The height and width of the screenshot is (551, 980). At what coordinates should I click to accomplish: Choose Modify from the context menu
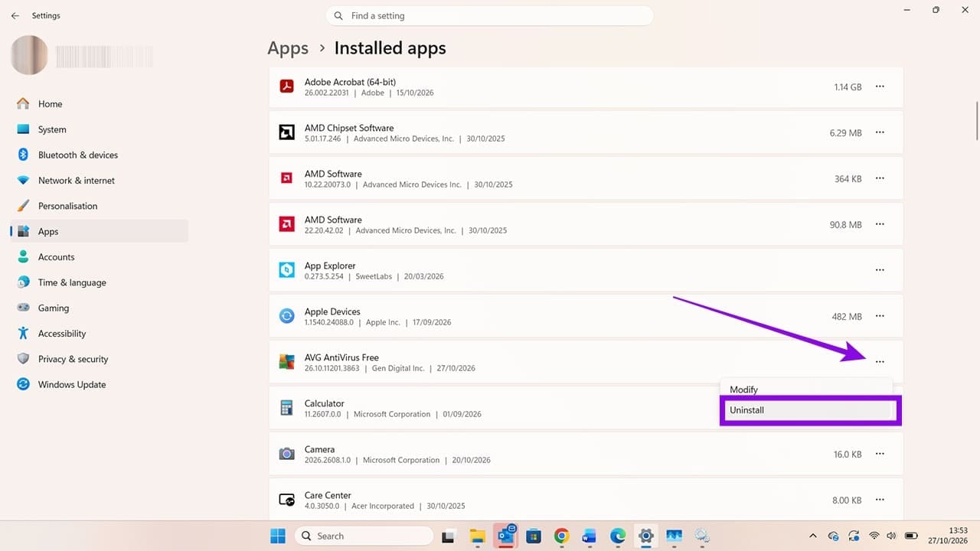[x=806, y=390]
